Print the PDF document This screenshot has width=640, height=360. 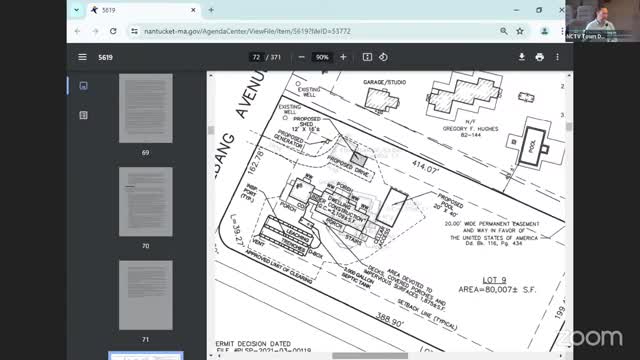tap(540, 57)
